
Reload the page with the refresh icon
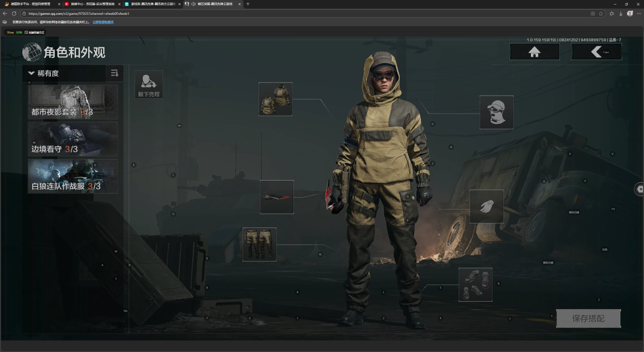tap(14, 14)
